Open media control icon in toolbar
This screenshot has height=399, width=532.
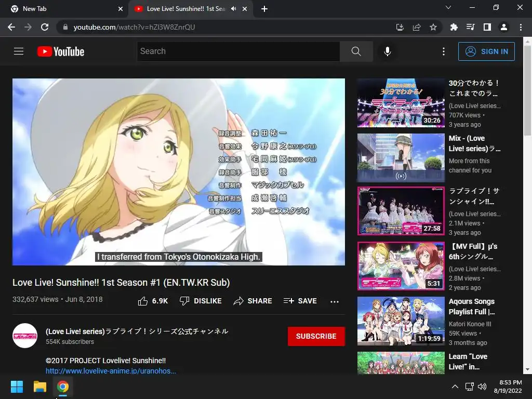pos(470,27)
